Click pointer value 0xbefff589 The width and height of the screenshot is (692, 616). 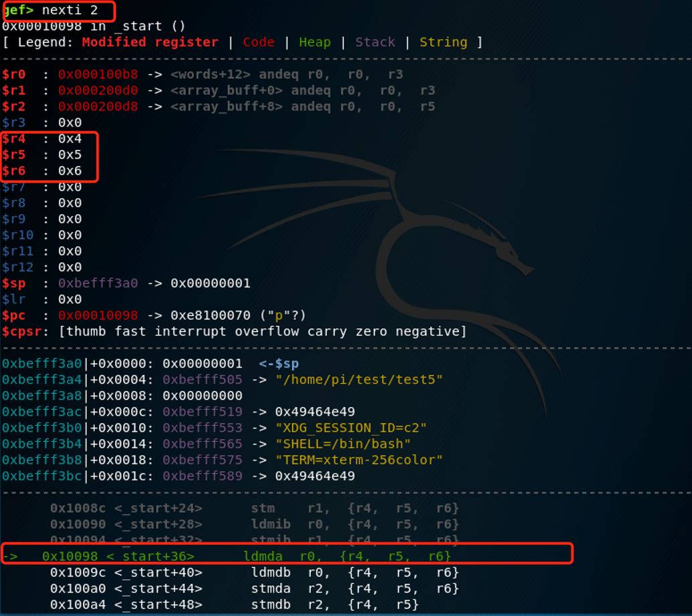tap(202, 476)
